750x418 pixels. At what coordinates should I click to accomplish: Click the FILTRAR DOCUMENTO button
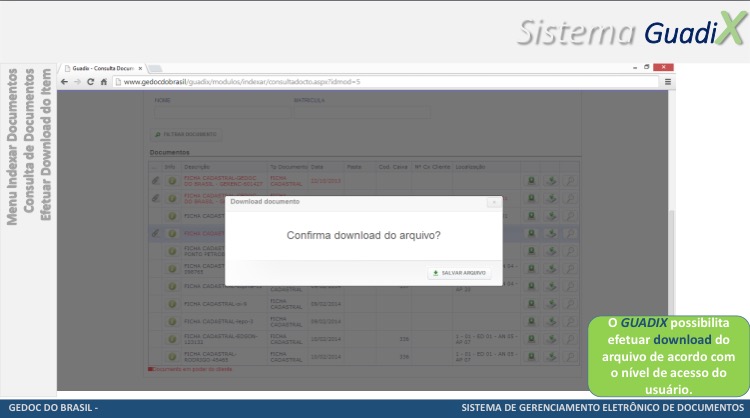(186, 134)
